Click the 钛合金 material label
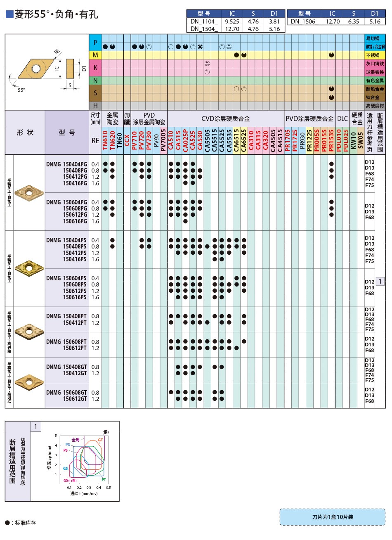This screenshot has height=540, width=392. pos(375,97)
